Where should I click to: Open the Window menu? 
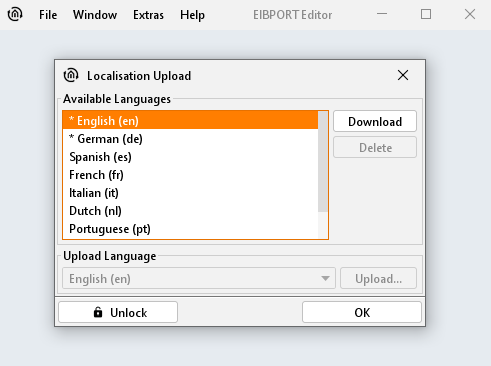point(95,15)
